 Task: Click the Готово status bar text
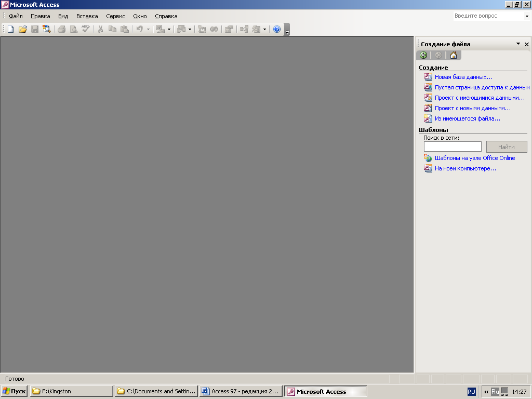coord(15,379)
